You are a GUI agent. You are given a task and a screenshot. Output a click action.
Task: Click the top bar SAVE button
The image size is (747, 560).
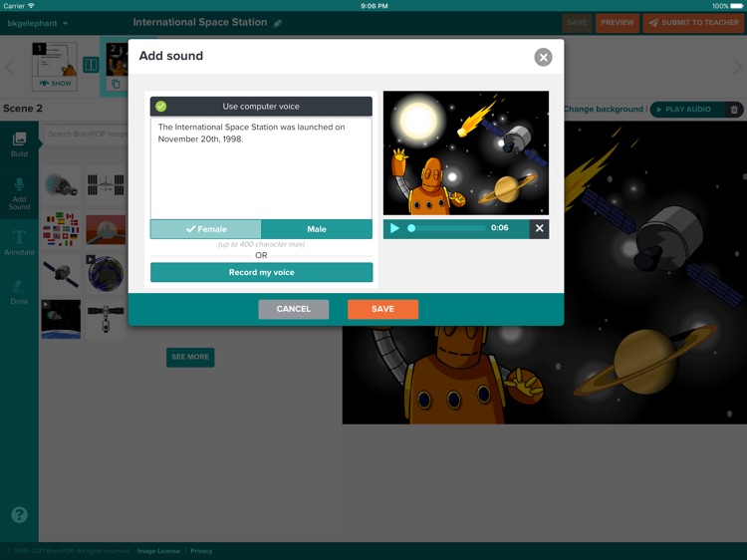[x=577, y=23]
